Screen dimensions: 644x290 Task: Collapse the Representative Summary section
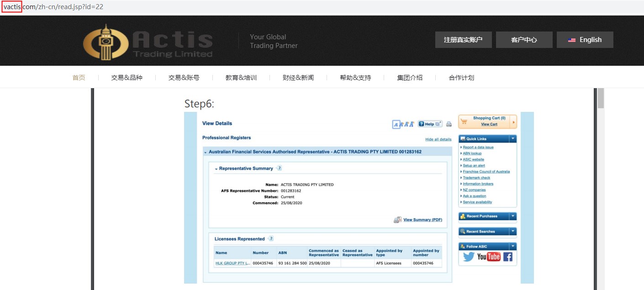tap(216, 169)
